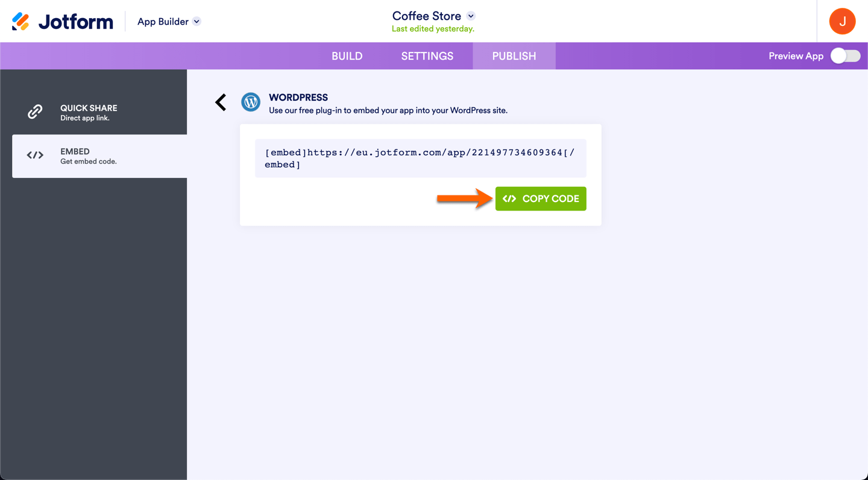Go back with the left arrow
This screenshot has width=868, height=480.
coord(221,103)
